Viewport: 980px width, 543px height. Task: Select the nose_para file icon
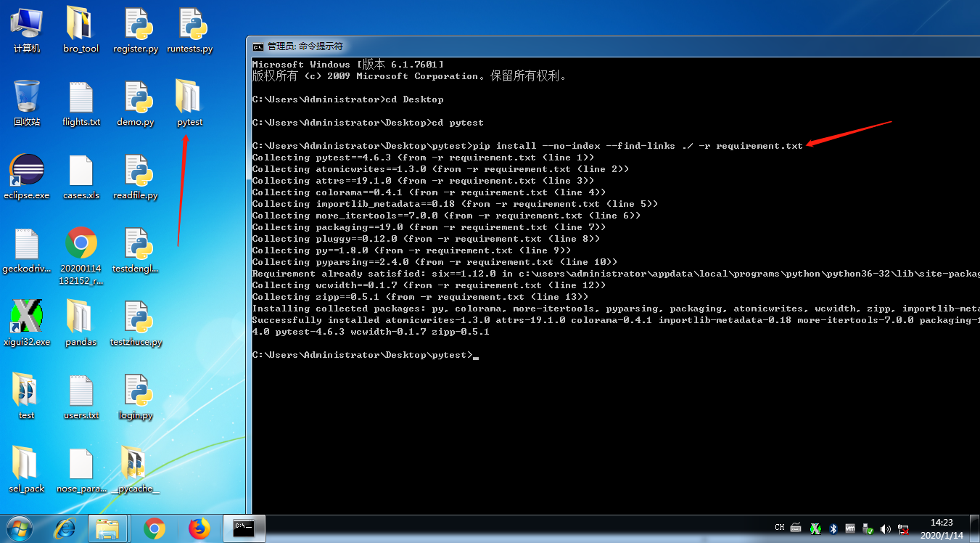(81, 469)
